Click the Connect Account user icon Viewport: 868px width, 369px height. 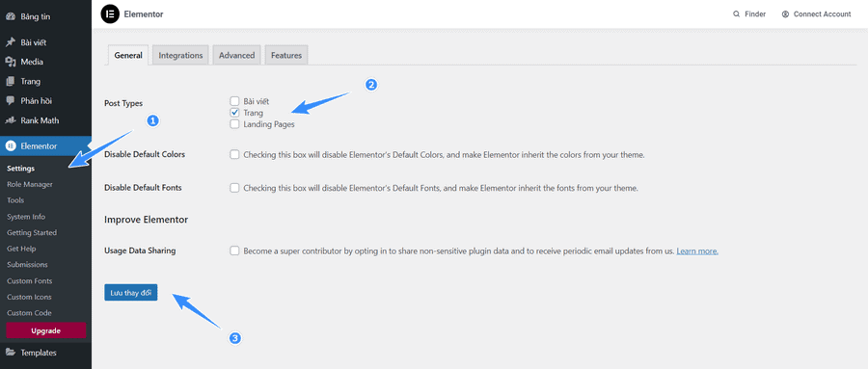[785, 14]
